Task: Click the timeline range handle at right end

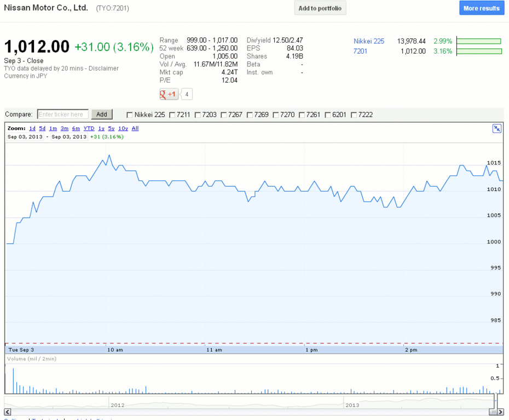Action: (x=495, y=402)
